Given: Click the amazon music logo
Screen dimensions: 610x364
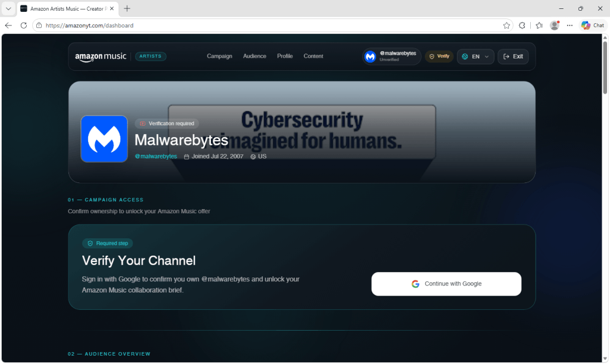Looking at the screenshot, I should (x=100, y=57).
